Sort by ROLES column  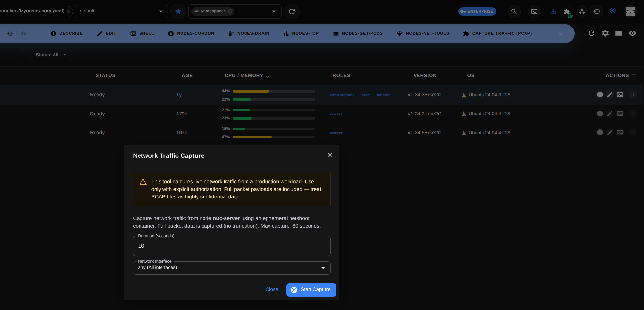[341, 75]
